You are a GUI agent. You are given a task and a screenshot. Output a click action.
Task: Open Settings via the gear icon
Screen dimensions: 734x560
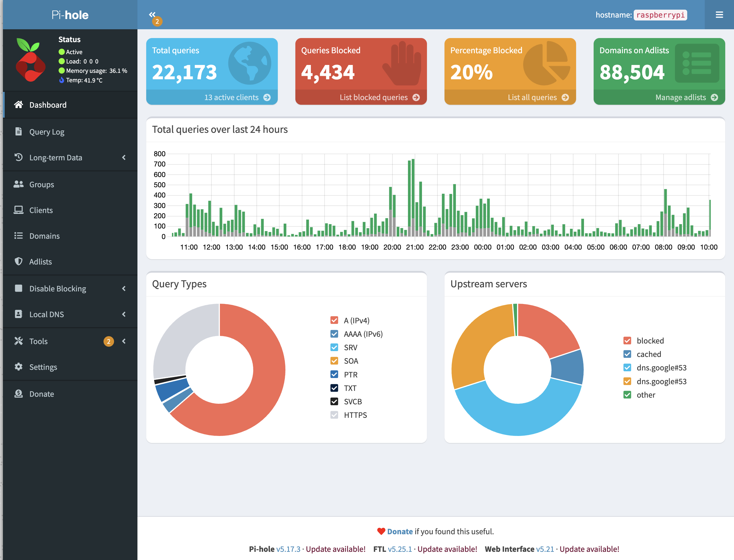click(x=19, y=367)
